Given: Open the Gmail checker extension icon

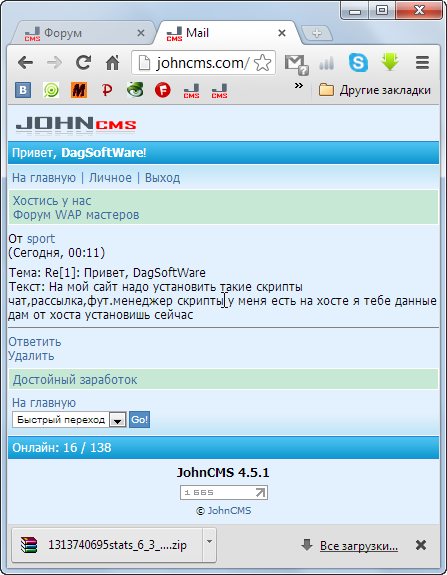Looking at the screenshot, I should (x=296, y=63).
